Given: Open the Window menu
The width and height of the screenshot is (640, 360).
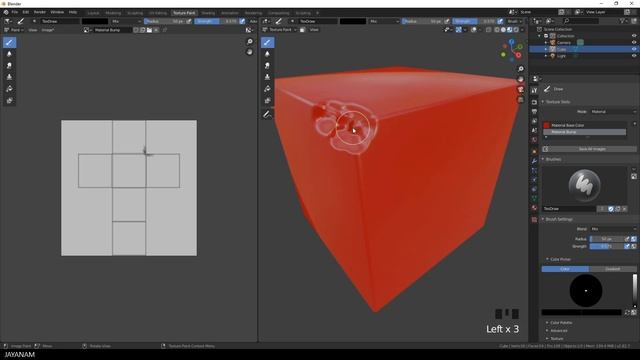Looking at the screenshot, I should [57, 12].
